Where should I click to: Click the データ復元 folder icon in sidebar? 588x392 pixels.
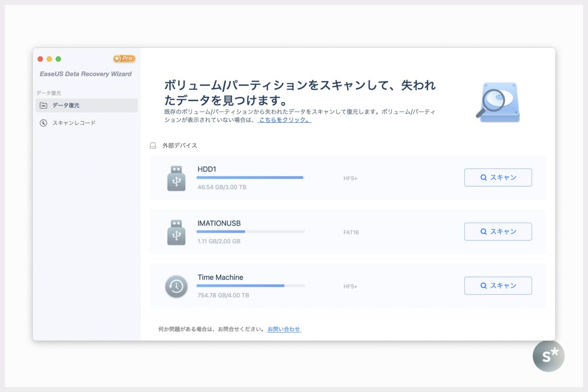[x=44, y=105]
